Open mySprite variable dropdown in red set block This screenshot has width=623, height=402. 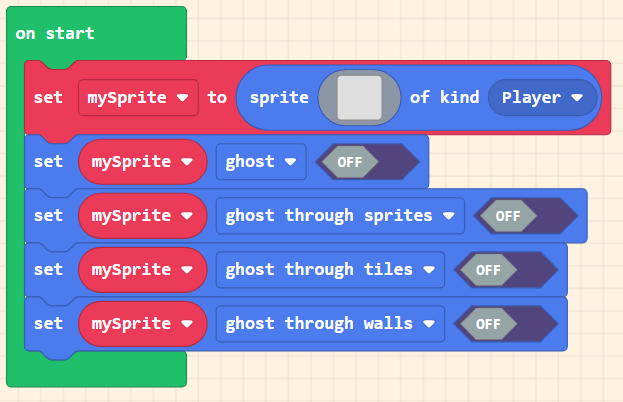(x=138, y=98)
